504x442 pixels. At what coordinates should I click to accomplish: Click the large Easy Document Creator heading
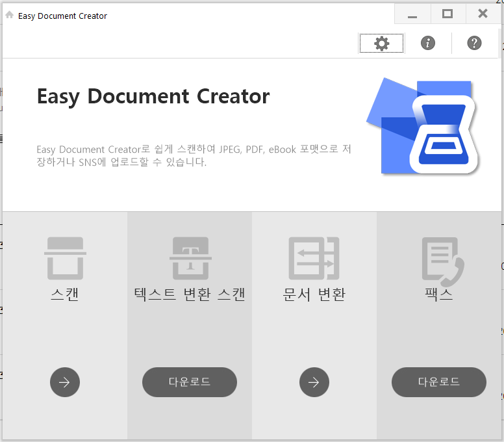(x=153, y=96)
